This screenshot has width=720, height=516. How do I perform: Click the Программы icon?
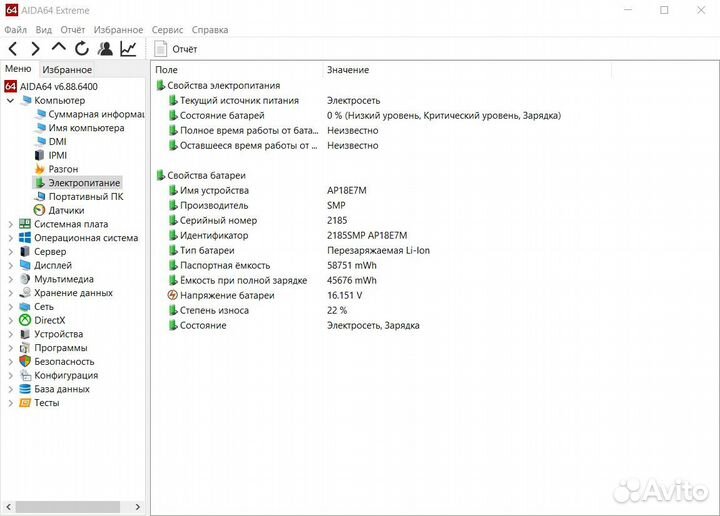25,348
